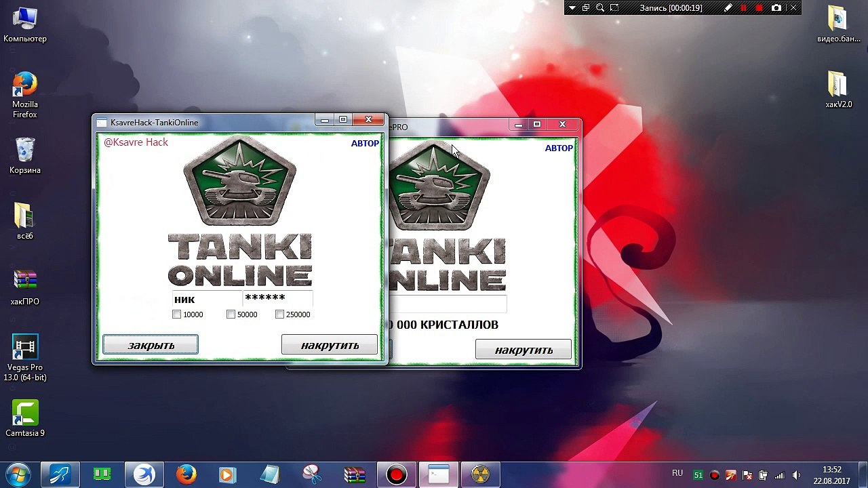Image resolution: width=868 pixels, height=488 pixels.
Task: Enable the 10000 checkbox
Action: coord(177,314)
